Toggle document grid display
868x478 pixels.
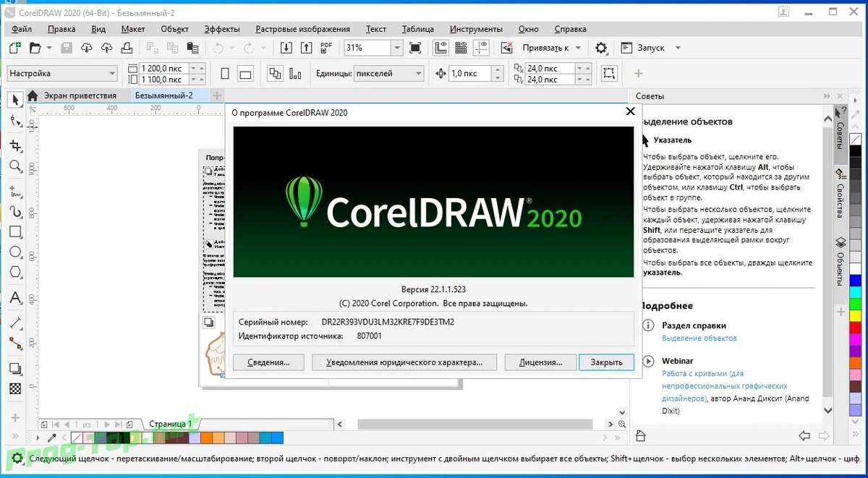pyautogui.click(x=461, y=48)
